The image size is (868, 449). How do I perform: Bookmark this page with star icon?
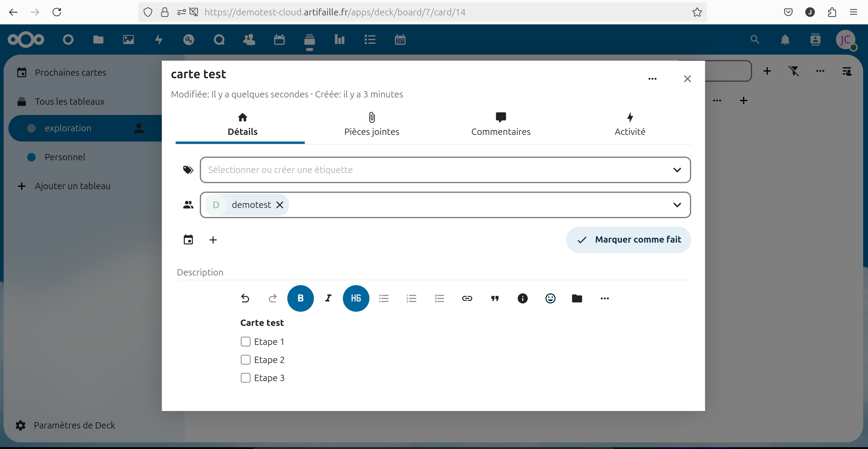click(697, 12)
